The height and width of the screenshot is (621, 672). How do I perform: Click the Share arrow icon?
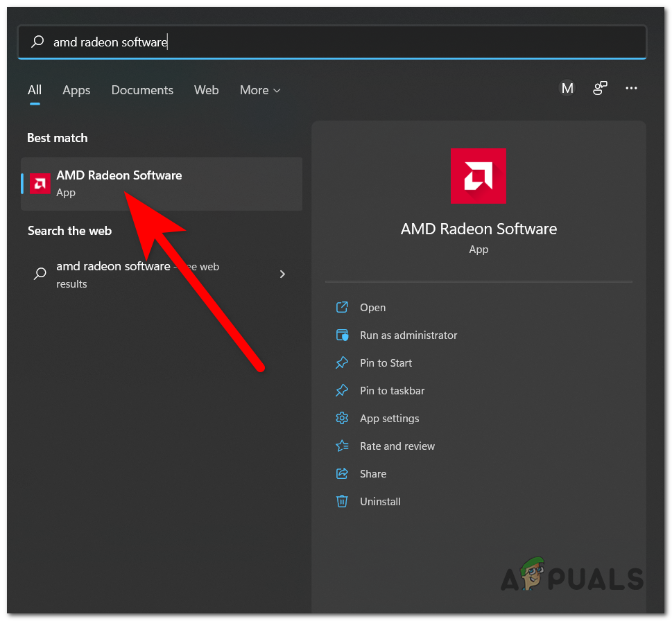[342, 473]
